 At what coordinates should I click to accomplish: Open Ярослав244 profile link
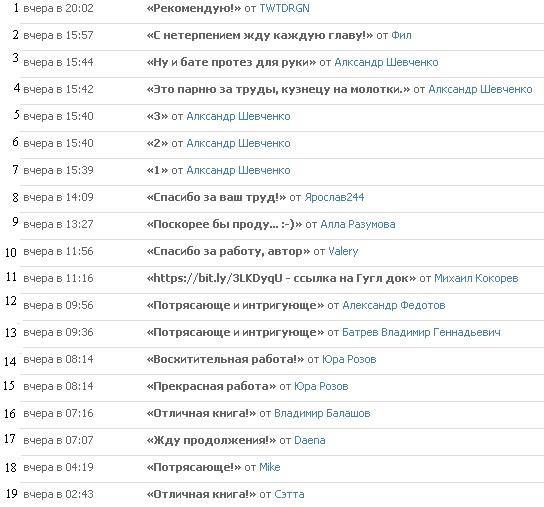point(334,197)
